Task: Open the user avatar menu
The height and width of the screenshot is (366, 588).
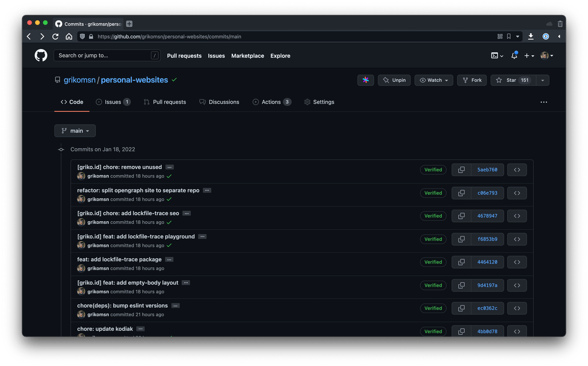Action: tap(547, 55)
